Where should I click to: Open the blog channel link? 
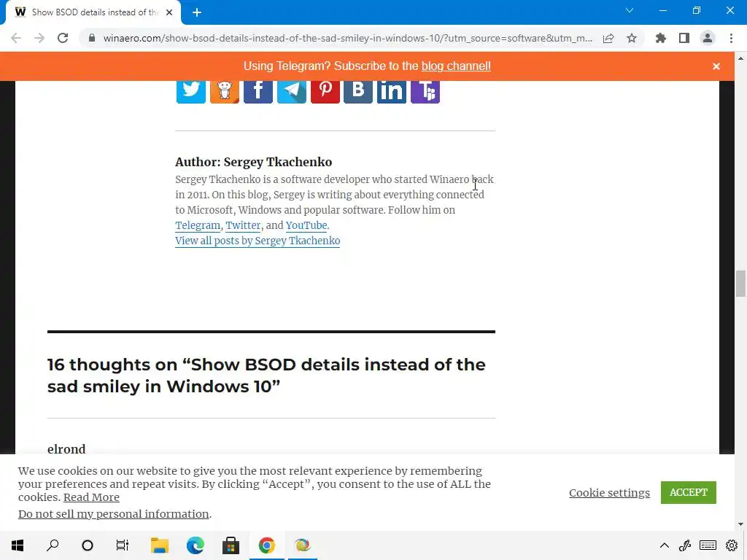(x=456, y=66)
